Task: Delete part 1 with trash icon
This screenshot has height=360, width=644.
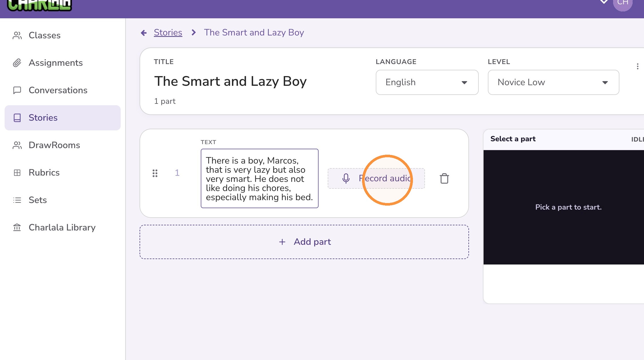Action: (x=444, y=178)
